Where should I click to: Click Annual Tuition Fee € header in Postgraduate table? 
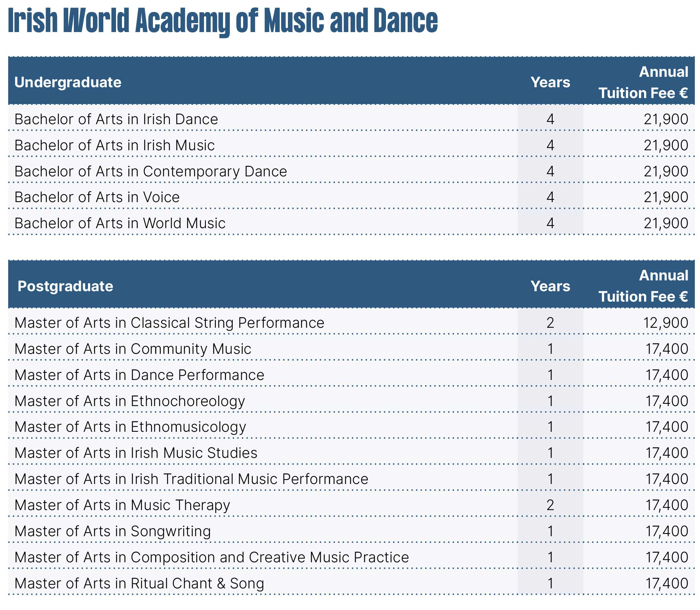[x=643, y=286]
